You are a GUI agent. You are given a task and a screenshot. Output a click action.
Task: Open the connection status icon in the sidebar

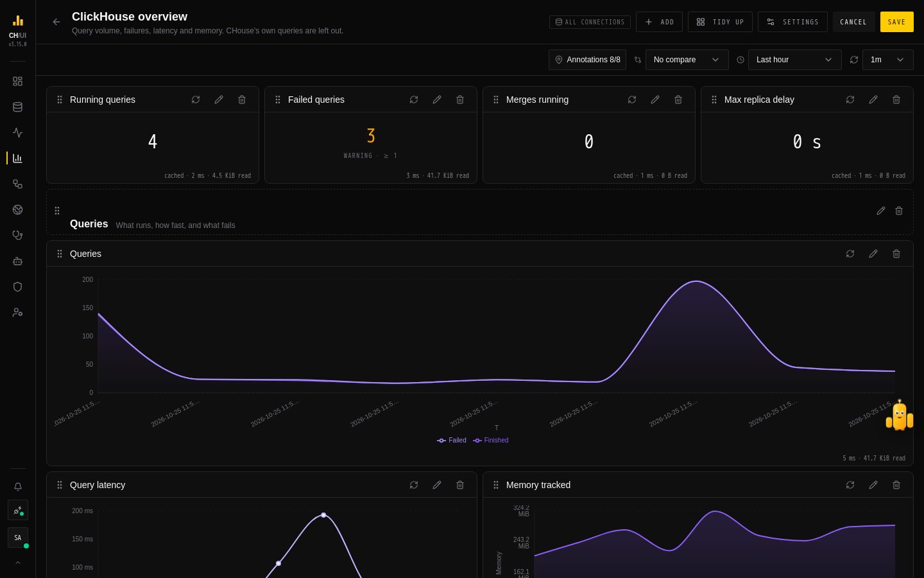(x=18, y=511)
